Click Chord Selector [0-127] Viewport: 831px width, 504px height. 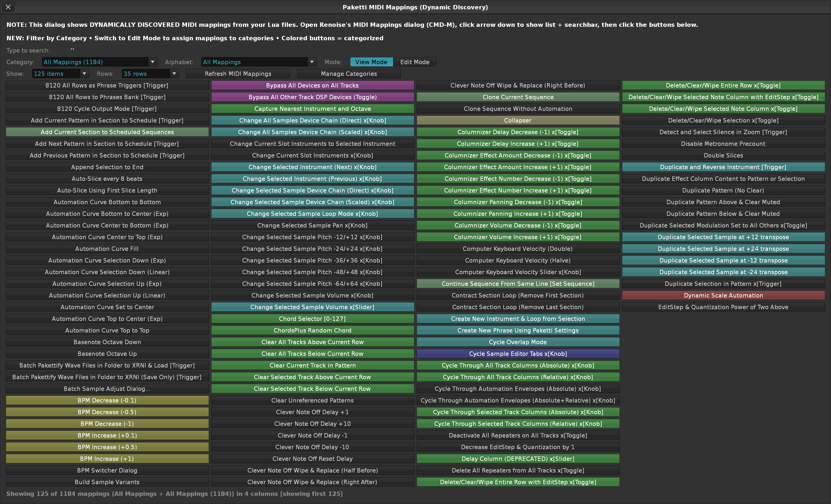tap(313, 318)
